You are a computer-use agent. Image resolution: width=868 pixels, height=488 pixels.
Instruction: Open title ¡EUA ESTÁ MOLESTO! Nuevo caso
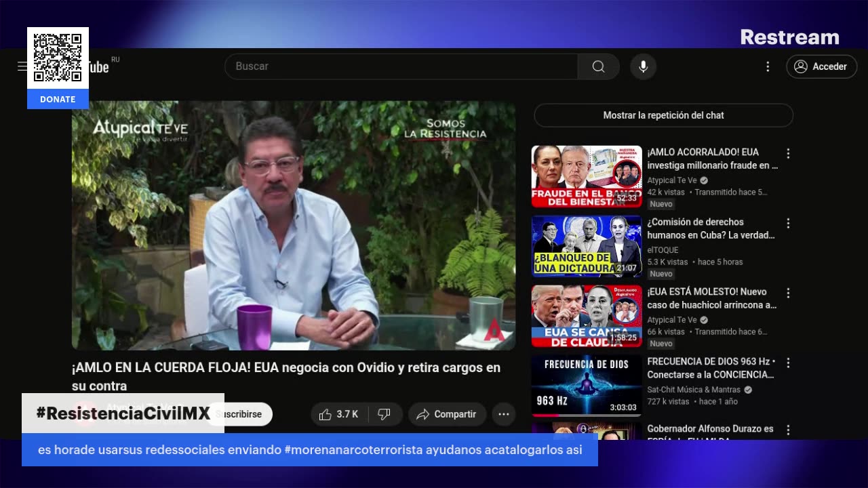711,298
